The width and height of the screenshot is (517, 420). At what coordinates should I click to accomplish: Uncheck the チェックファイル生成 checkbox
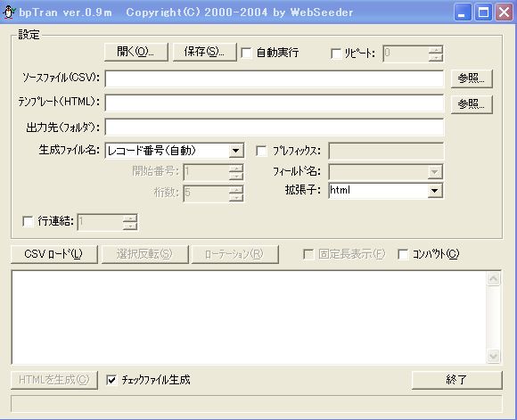tap(111, 380)
